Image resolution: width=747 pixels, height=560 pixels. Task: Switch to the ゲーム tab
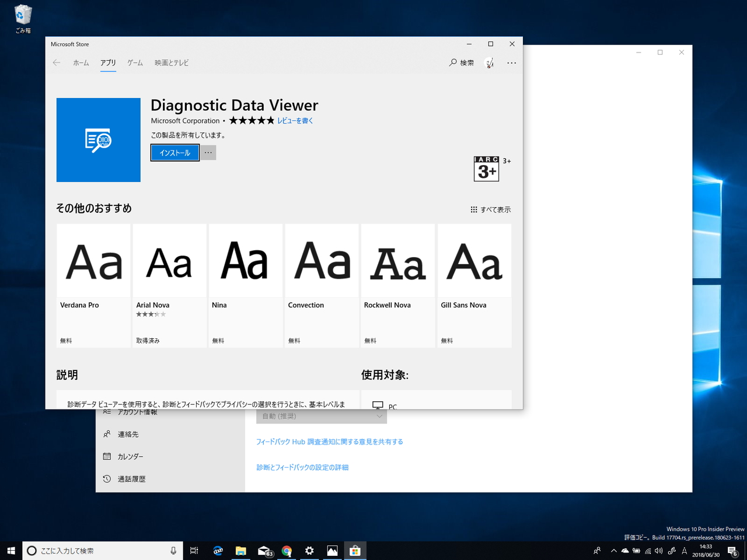(x=135, y=62)
